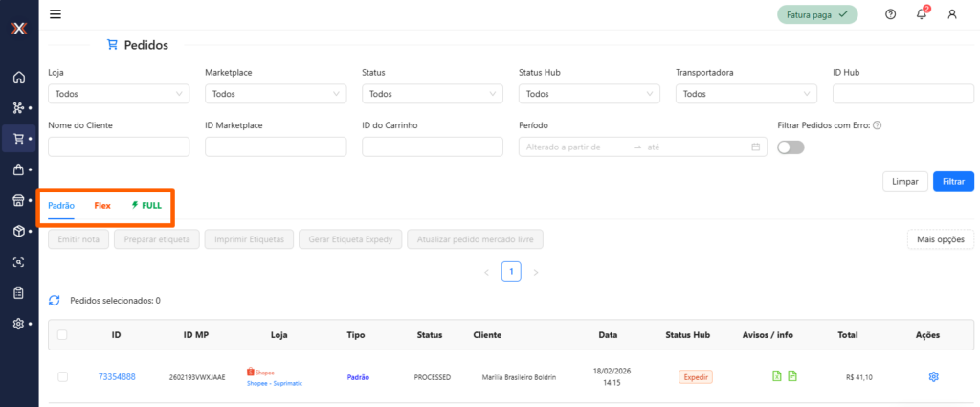
Task: Switch to the Flex tab
Action: coord(102,206)
